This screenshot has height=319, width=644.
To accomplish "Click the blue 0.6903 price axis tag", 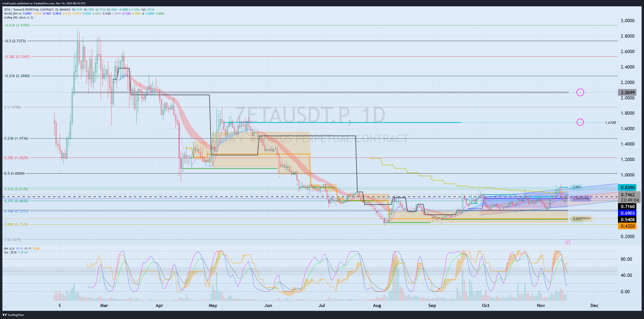I will click(627, 213).
